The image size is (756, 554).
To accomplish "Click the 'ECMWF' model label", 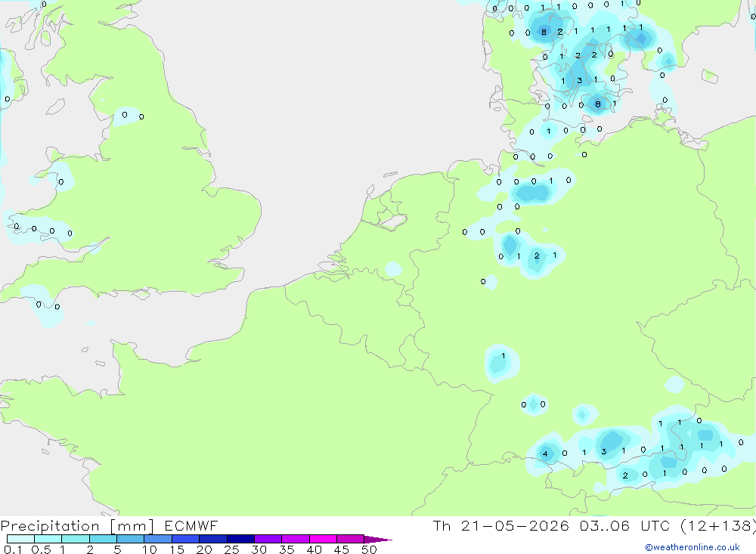I will pyautogui.click(x=191, y=525).
